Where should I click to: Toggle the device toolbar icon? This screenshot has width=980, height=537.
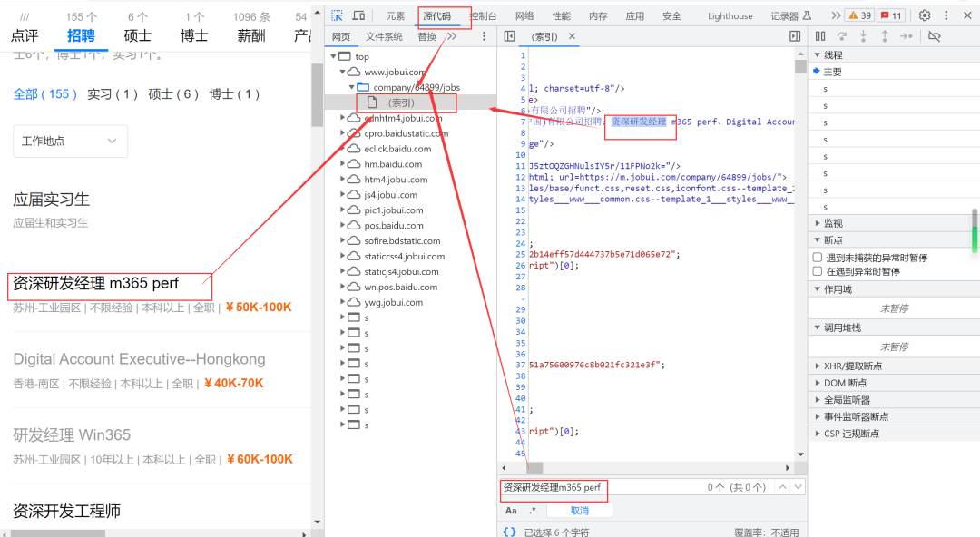(x=358, y=15)
